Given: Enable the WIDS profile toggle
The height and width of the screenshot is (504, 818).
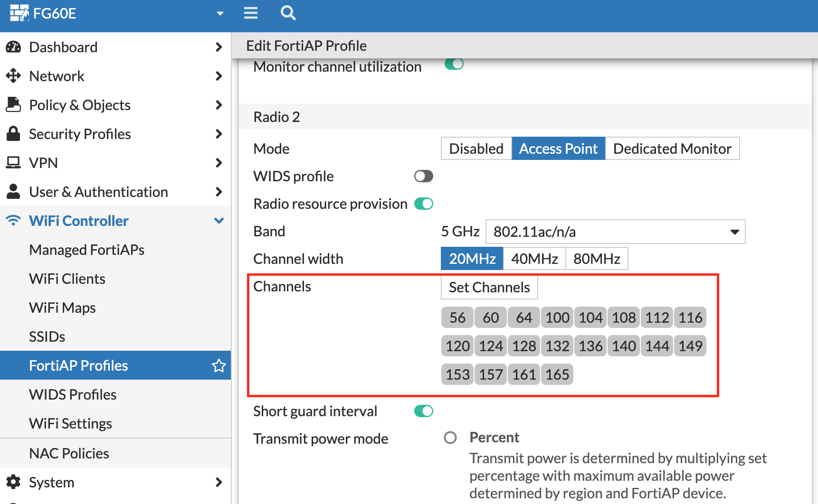Looking at the screenshot, I should coord(423,176).
